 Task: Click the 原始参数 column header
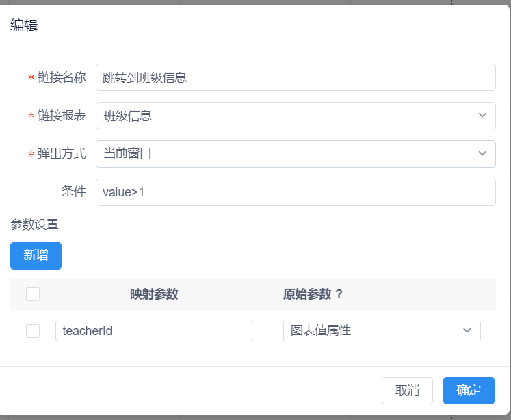coord(307,294)
